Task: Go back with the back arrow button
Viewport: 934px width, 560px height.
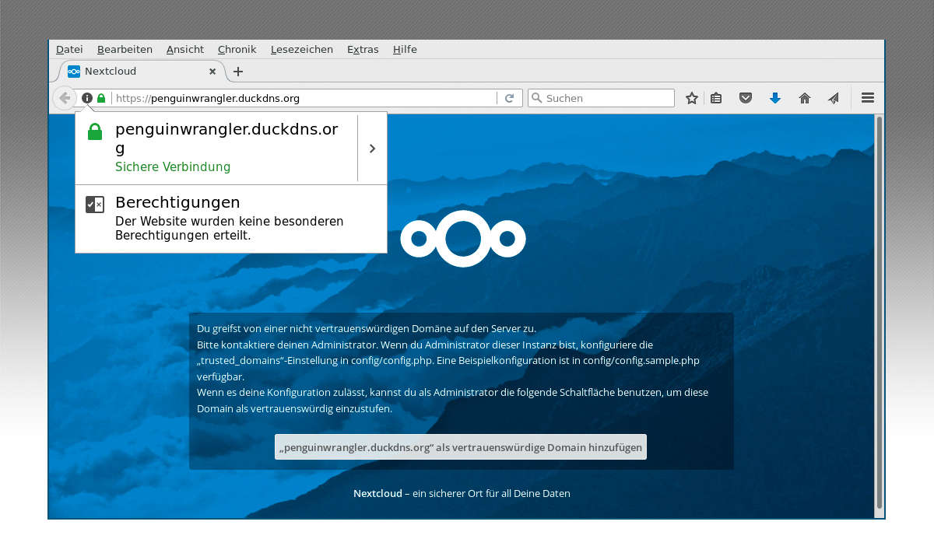Action: (x=65, y=98)
